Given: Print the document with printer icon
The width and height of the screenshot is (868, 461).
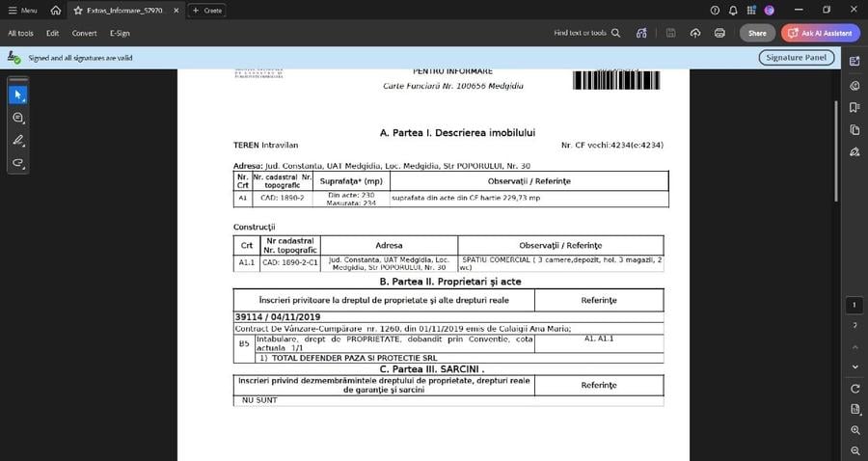Looking at the screenshot, I should tap(719, 33).
